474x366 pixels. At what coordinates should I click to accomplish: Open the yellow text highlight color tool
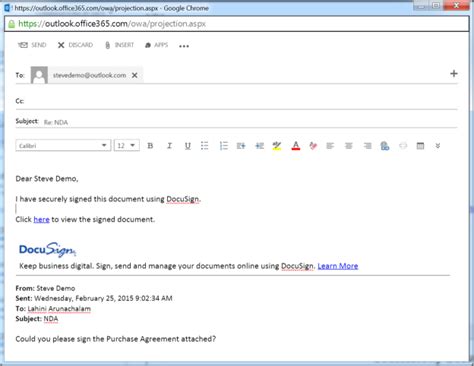point(277,146)
